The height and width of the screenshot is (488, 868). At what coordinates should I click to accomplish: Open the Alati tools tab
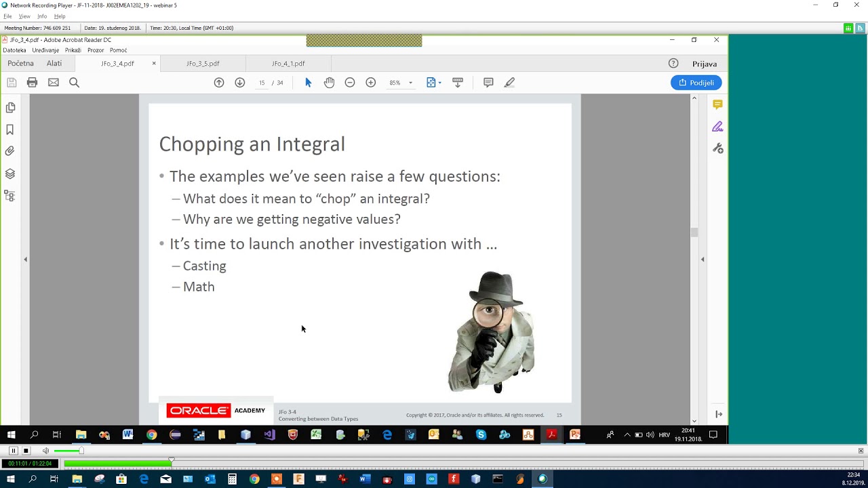click(x=54, y=63)
